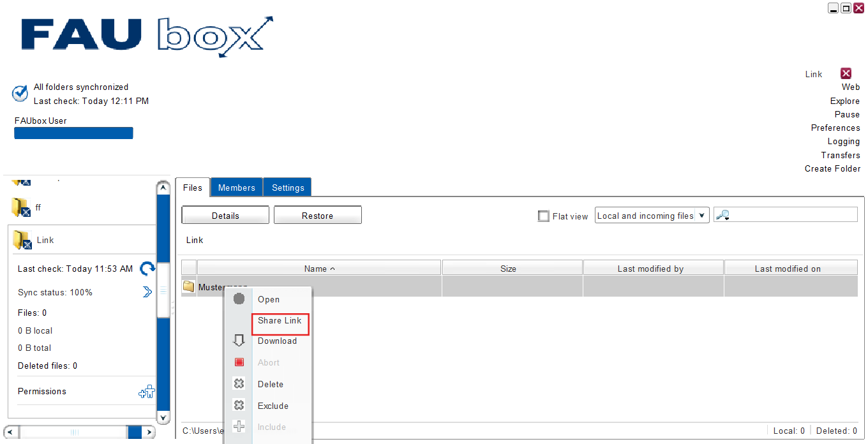The height and width of the screenshot is (444, 868).
Task: Click the add member icon beside Permissions
Action: (147, 392)
